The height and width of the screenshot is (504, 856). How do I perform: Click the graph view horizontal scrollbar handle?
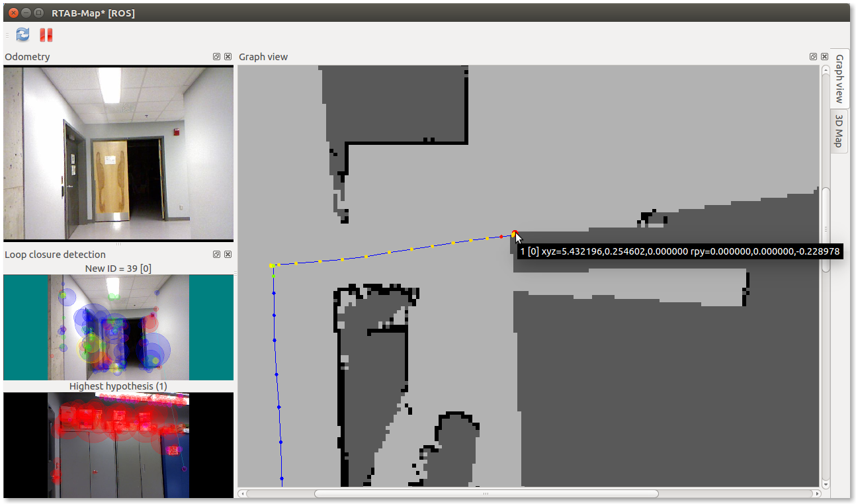click(486, 493)
